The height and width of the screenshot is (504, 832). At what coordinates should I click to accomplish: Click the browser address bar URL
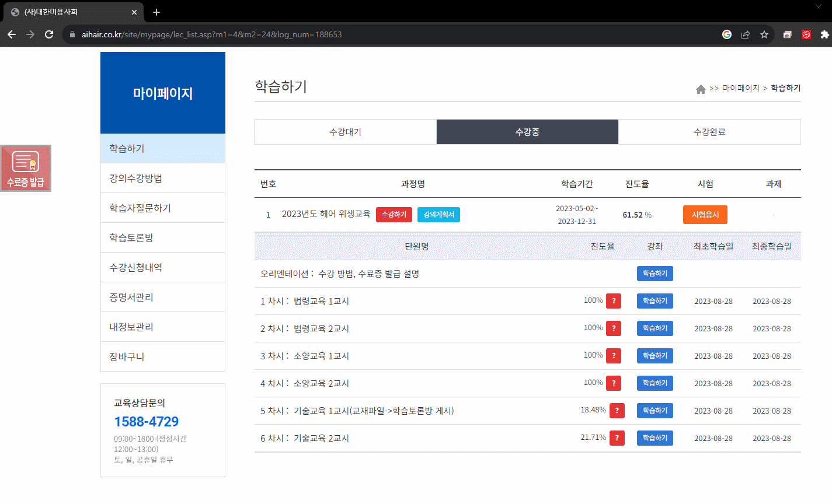[x=211, y=34]
